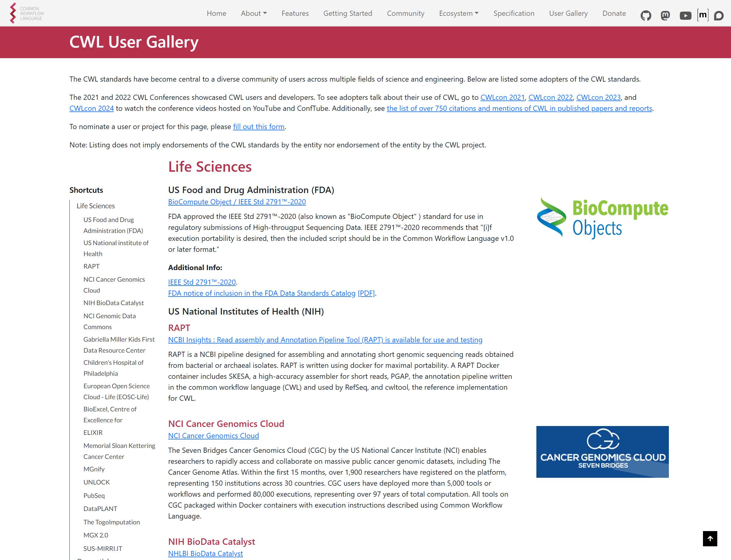Viewport: 731px width, 560px height.
Task: Open the list of 750 citations link
Action: [x=519, y=108]
